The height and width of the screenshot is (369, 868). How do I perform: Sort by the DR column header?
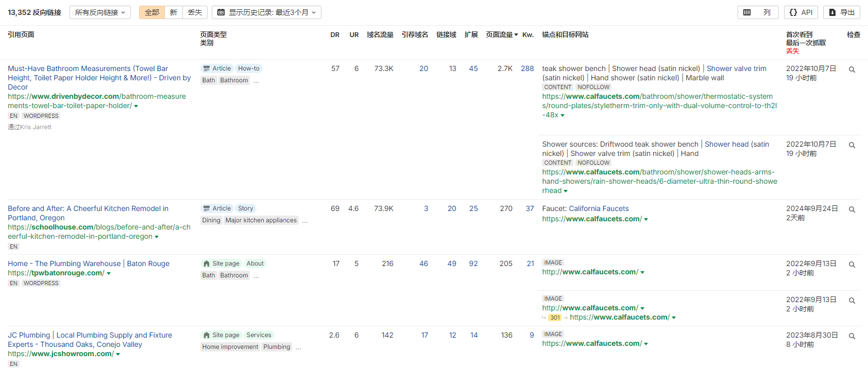[x=335, y=34]
